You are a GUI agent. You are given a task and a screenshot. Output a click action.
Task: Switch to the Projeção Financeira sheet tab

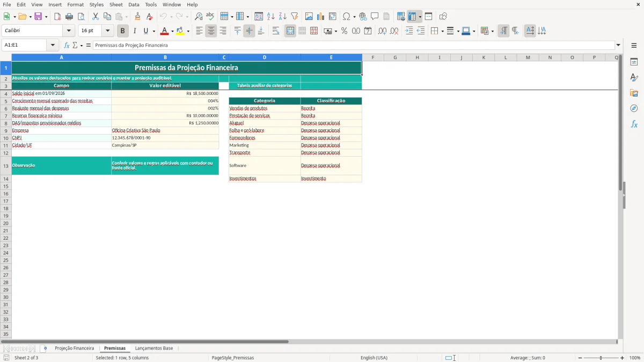click(74, 349)
